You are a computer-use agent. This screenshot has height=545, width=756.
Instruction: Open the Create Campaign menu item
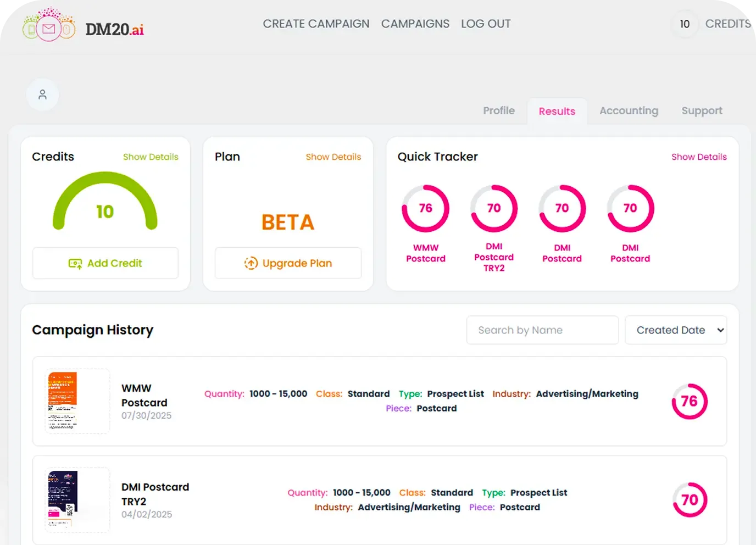tap(316, 24)
